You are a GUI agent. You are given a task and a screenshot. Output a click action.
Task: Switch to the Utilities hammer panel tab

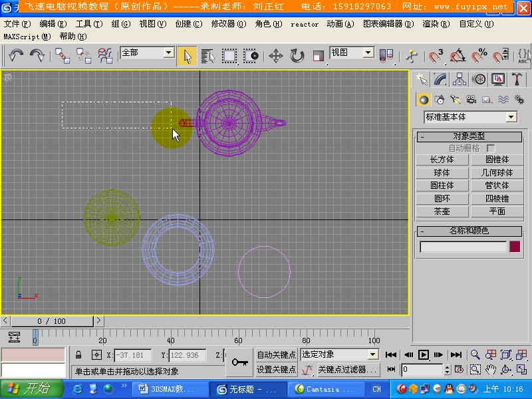(517, 80)
